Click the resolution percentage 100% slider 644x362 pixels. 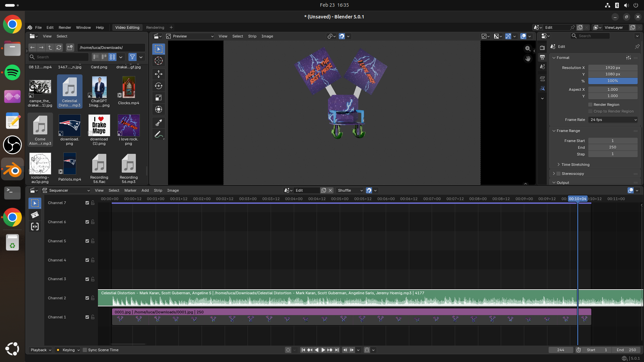coord(612,81)
